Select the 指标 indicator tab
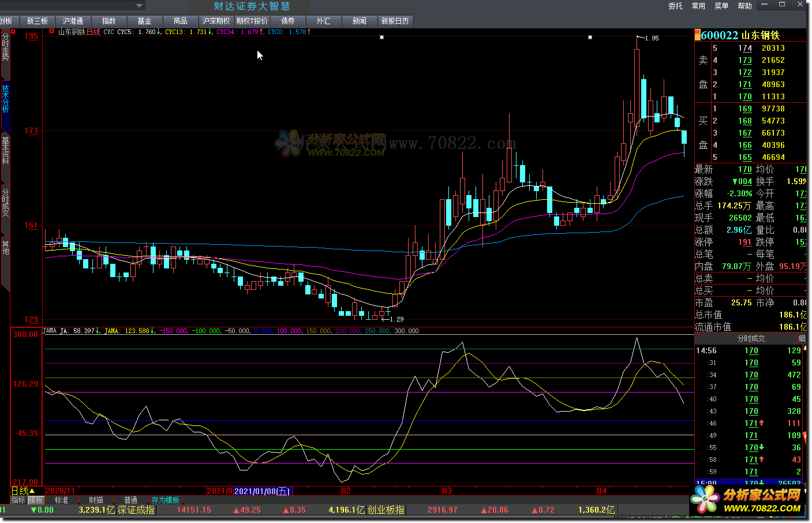 click(x=18, y=500)
